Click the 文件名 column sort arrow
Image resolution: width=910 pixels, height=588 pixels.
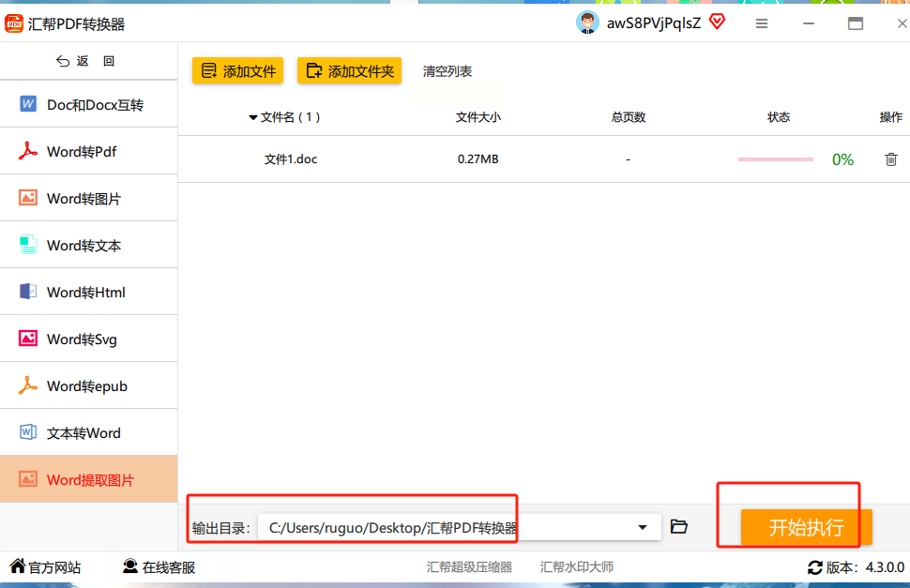(x=253, y=118)
